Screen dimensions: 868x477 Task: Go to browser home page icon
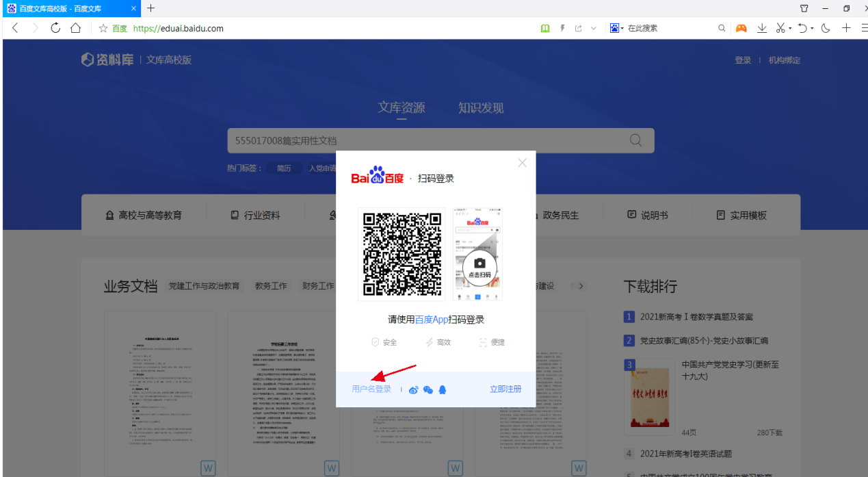(x=76, y=28)
